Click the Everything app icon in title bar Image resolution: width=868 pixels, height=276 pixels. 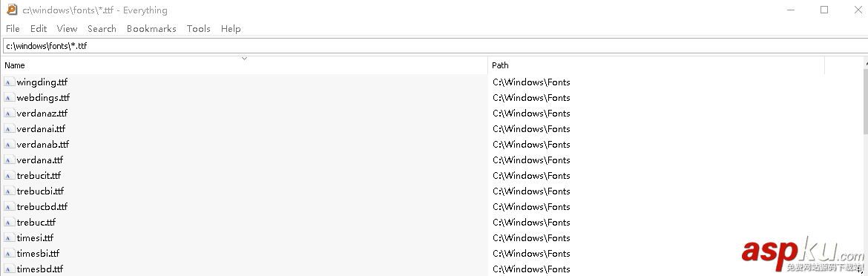[x=12, y=10]
